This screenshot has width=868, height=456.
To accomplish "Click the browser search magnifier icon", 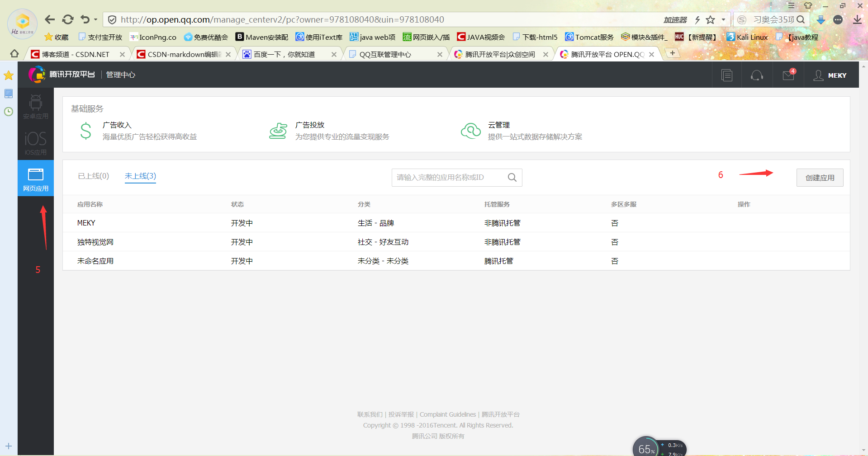I will click(801, 19).
